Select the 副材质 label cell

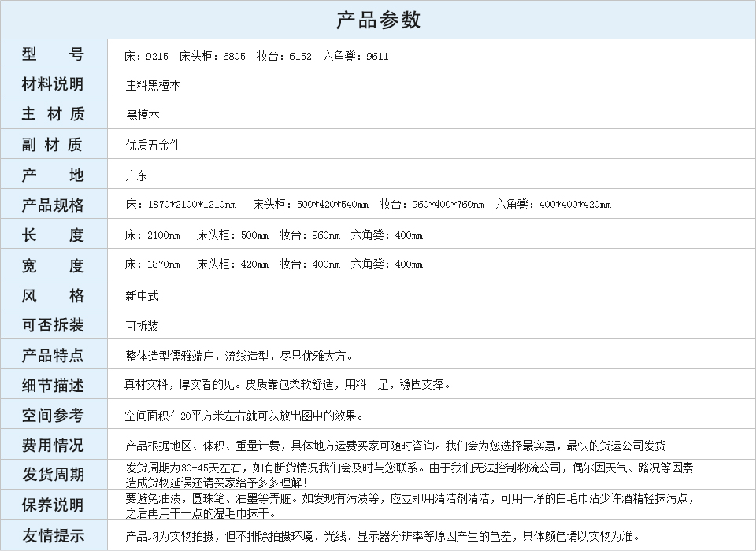[x=54, y=144]
